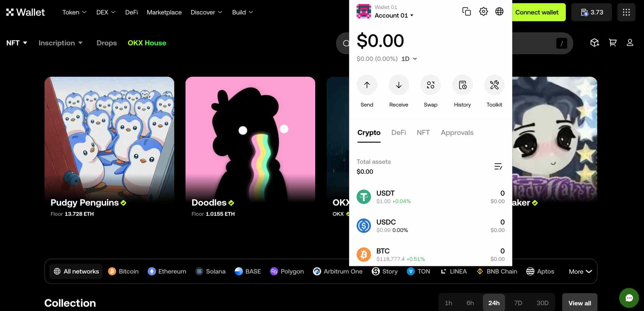Select the All networks filter
The width and height of the screenshot is (644, 311).
point(76,271)
